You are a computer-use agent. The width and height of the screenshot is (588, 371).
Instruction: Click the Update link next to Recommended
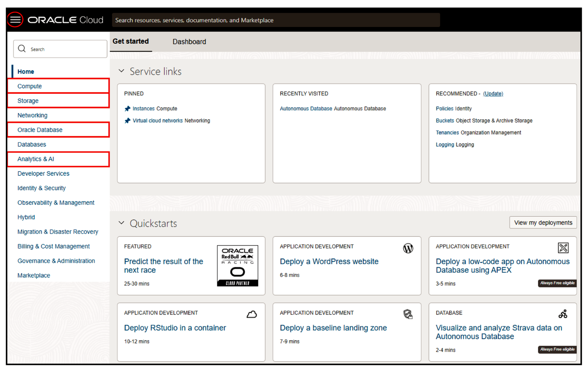point(493,94)
